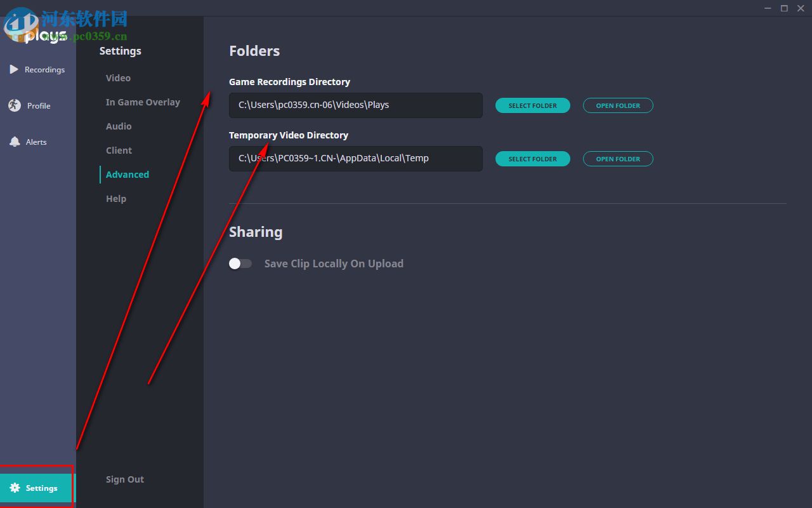Image resolution: width=812 pixels, height=508 pixels.
Task: Toggle Save Clip Locally On Upload
Action: [x=240, y=264]
